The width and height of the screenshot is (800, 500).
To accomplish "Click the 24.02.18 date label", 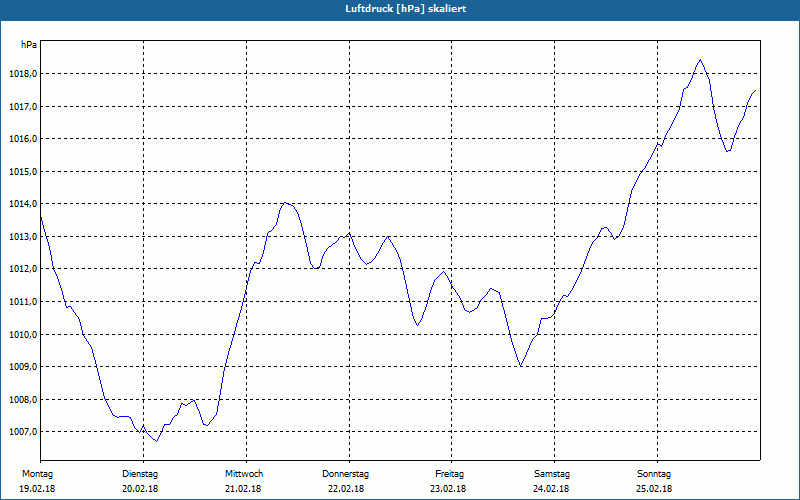I will pos(551,489).
